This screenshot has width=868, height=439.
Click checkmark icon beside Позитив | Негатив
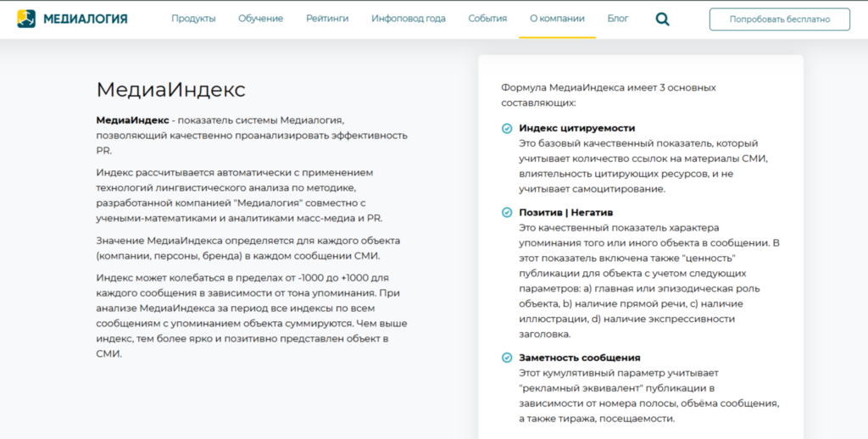[x=507, y=213]
